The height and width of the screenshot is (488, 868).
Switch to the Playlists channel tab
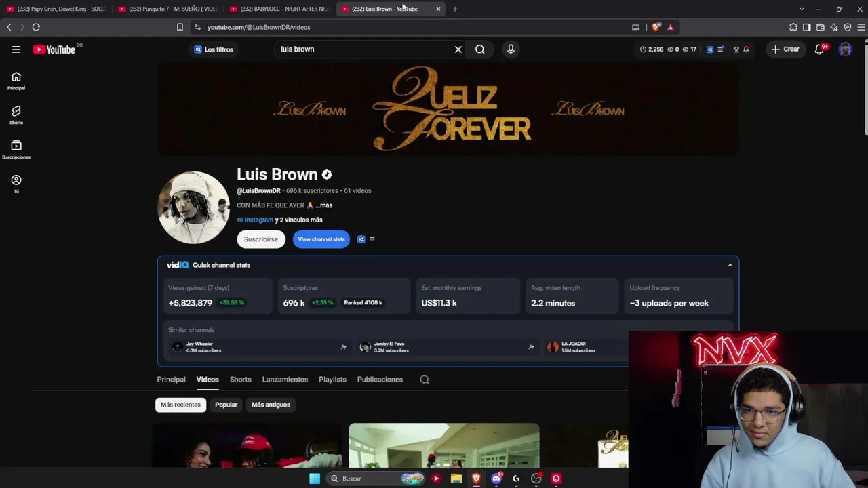pos(332,380)
